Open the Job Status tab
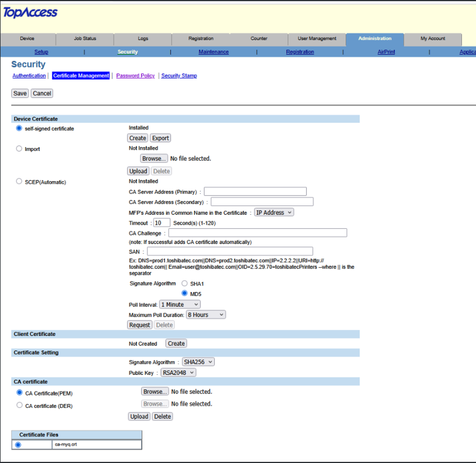 pos(85,39)
